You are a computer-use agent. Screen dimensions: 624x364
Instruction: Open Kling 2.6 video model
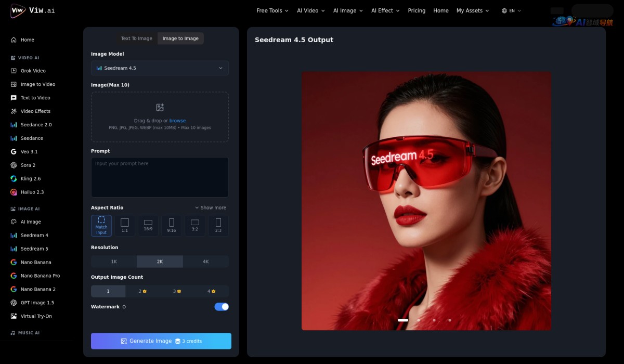[x=30, y=179]
